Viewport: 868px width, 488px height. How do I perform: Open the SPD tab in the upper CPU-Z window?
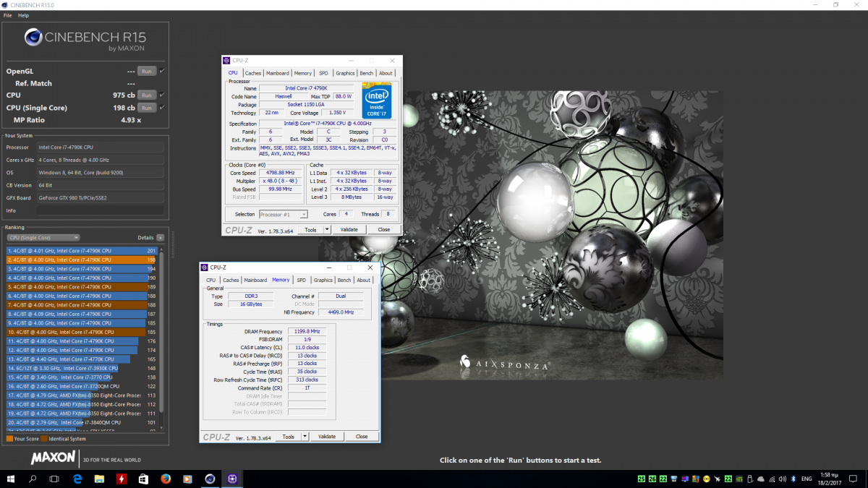(323, 73)
